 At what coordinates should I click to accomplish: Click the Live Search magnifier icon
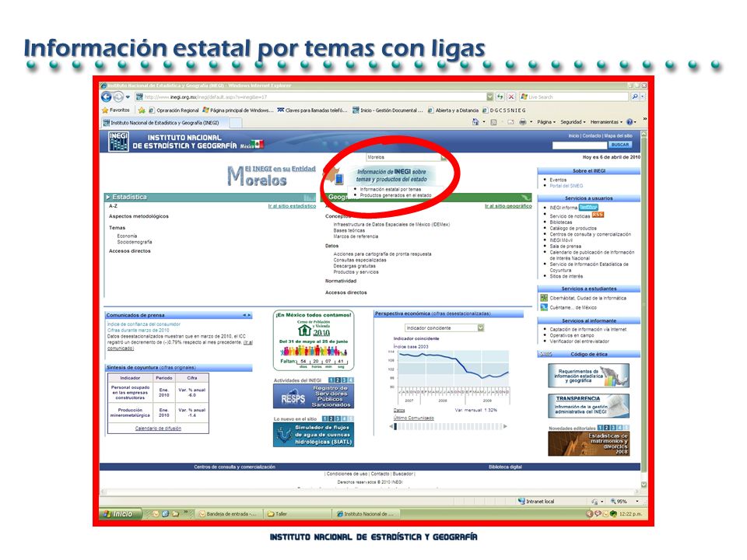pyautogui.click(x=635, y=96)
